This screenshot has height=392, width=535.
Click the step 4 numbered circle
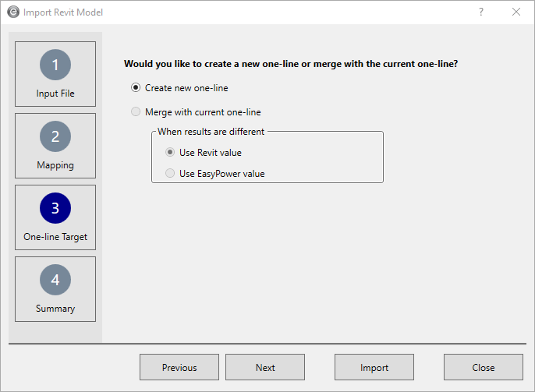(x=55, y=280)
